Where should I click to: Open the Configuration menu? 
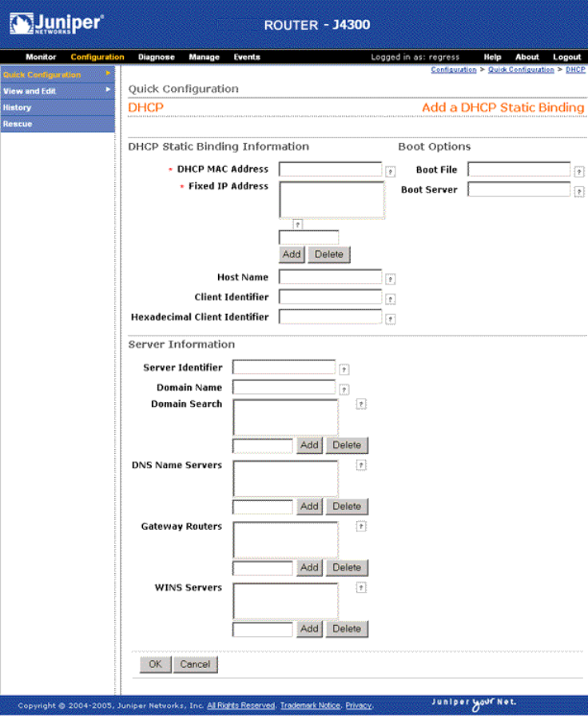97,57
